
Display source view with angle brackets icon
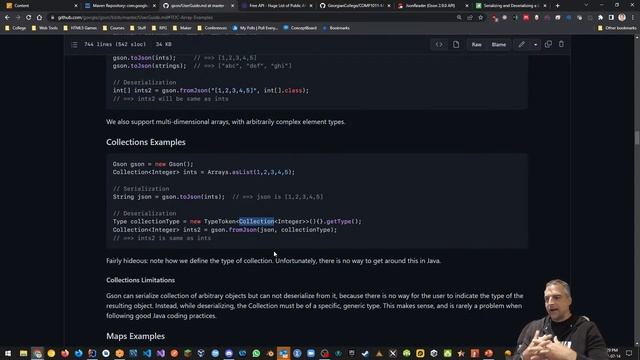439,44
